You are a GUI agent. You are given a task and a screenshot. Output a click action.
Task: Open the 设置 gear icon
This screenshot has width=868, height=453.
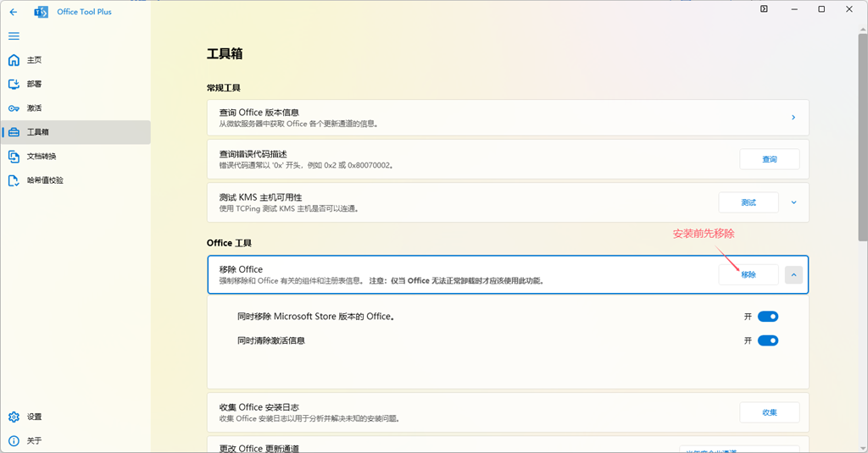(14, 417)
